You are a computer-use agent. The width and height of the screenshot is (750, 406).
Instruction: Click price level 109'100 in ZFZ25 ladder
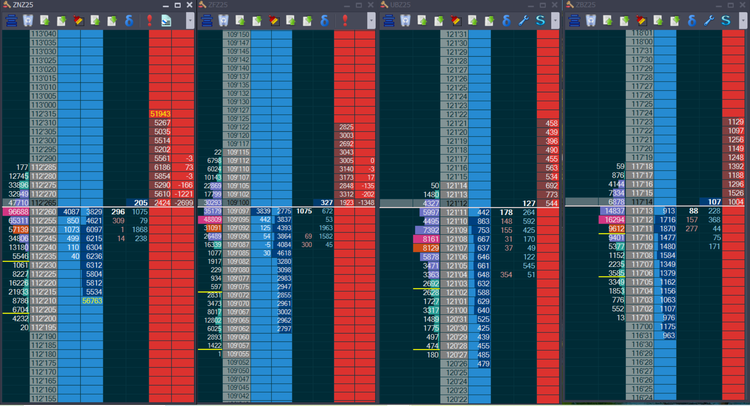[x=237, y=202]
